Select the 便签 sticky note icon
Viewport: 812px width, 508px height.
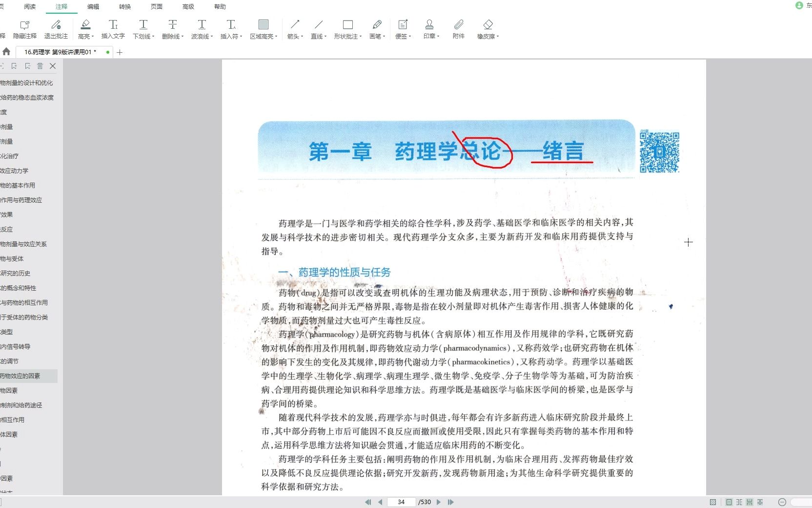[x=403, y=25]
